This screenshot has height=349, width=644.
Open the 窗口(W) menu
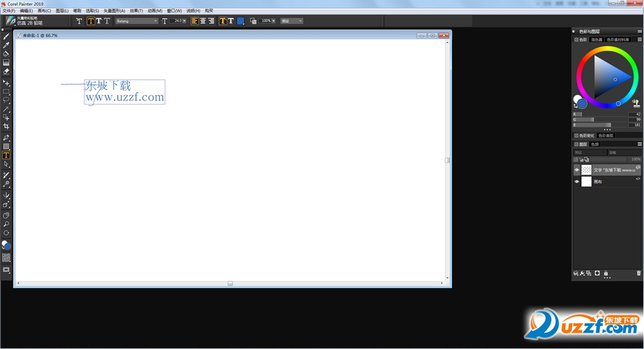coord(174,11)
